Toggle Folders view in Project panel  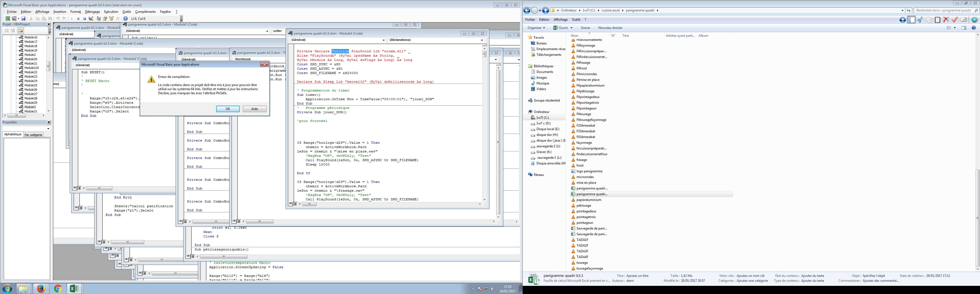coord(20,30)
